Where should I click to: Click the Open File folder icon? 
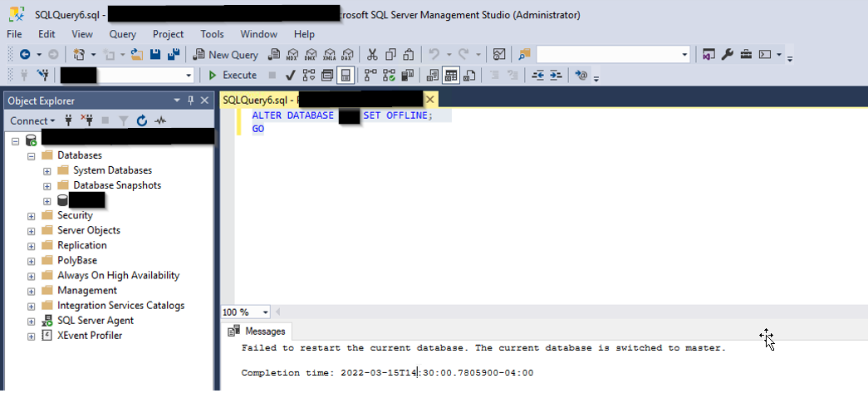(137, 54)
